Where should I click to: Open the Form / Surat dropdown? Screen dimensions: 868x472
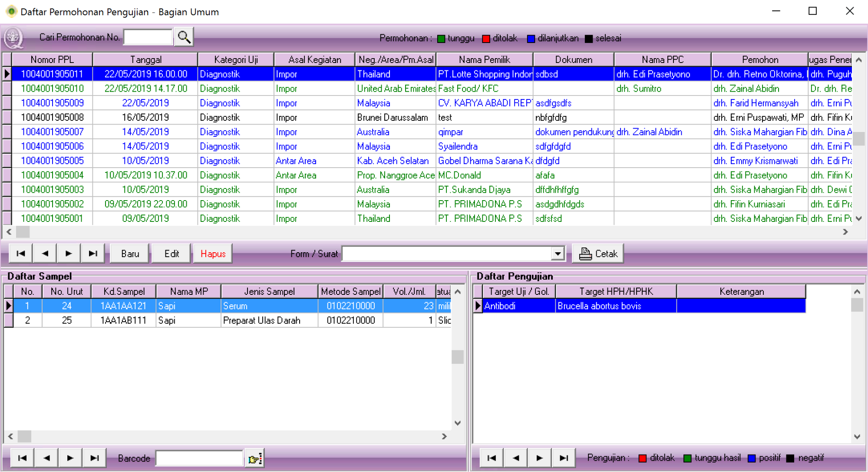coord(558,254)
